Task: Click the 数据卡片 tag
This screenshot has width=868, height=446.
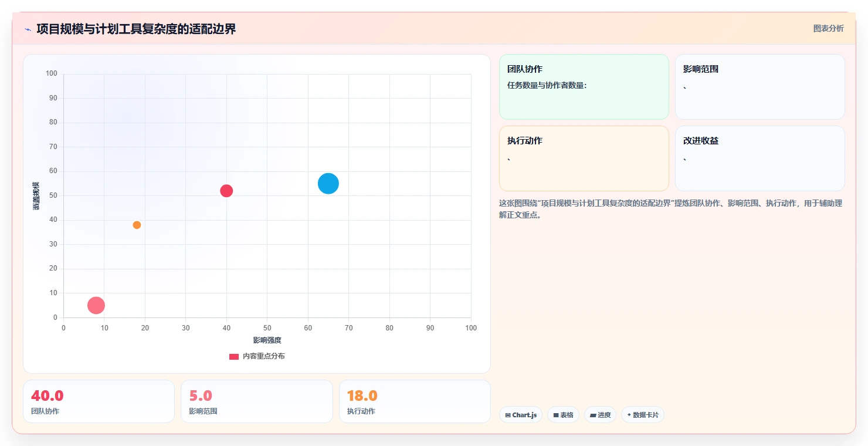Action: 642,415
